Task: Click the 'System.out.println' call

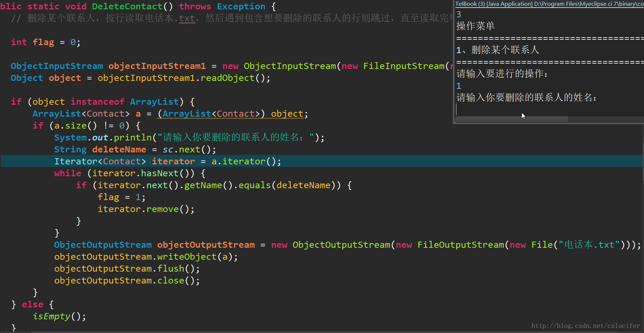Action: click(103, 138)
